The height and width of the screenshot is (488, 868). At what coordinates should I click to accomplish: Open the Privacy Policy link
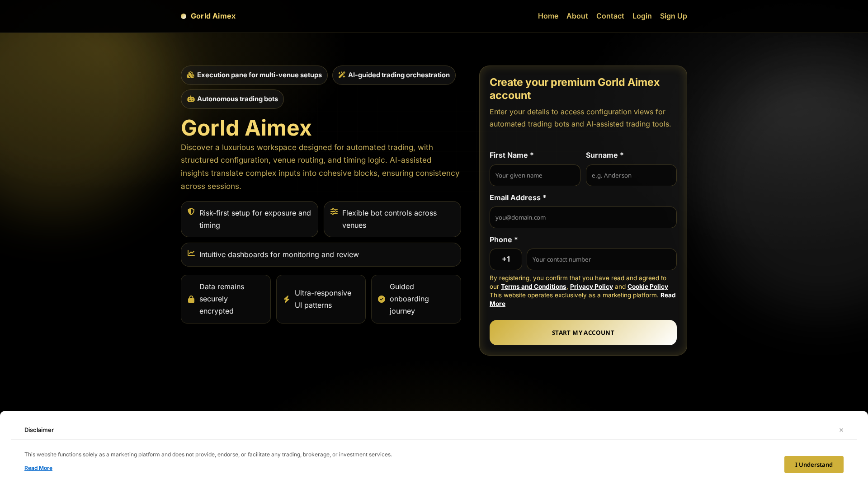[591, 286]
